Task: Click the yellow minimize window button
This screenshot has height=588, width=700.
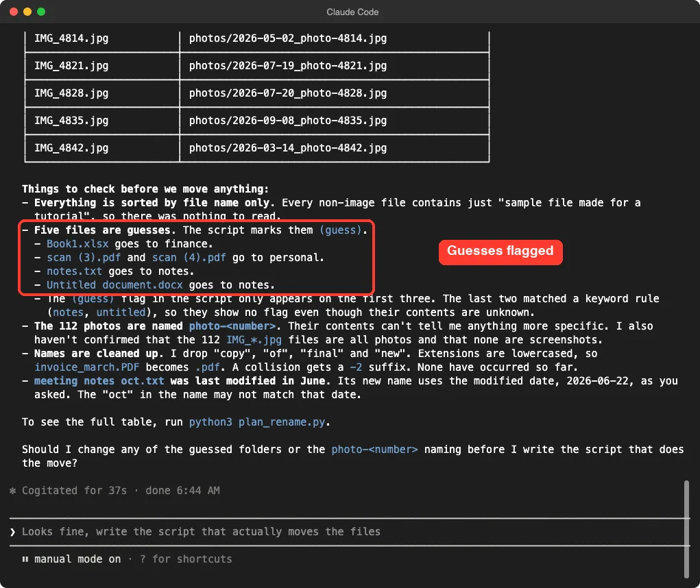Action: click(27, 12)
